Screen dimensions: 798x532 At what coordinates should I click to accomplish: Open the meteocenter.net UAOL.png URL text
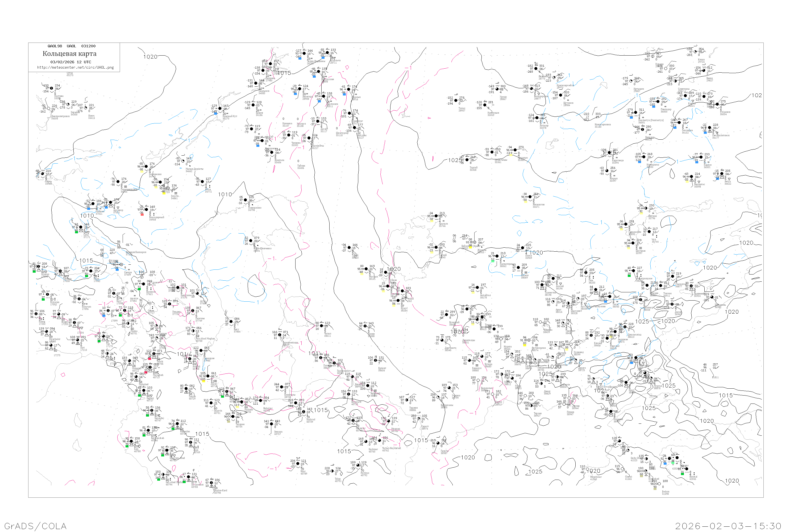[75, 68]
